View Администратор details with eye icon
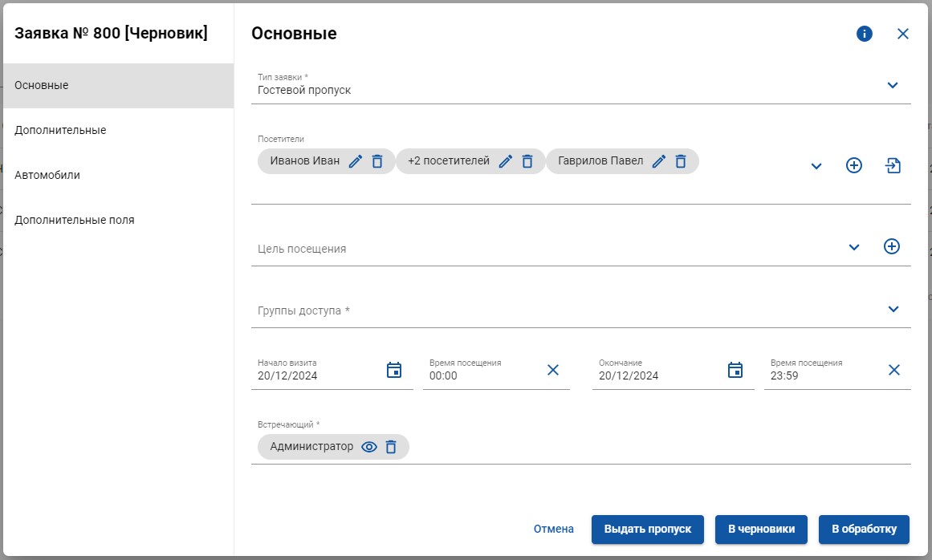Viewport: 932px width, 560px height. coord(369,447)
